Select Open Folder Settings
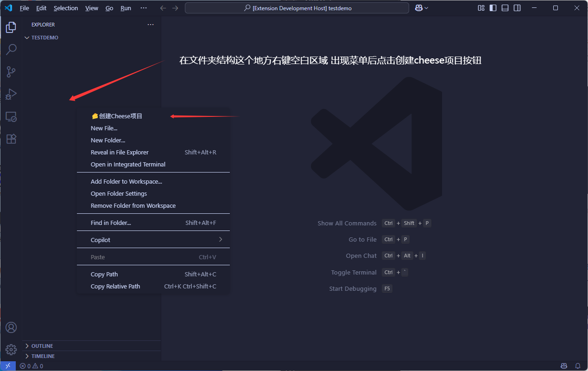Screen dimensions: 588x371 click(x=153, y=193)
